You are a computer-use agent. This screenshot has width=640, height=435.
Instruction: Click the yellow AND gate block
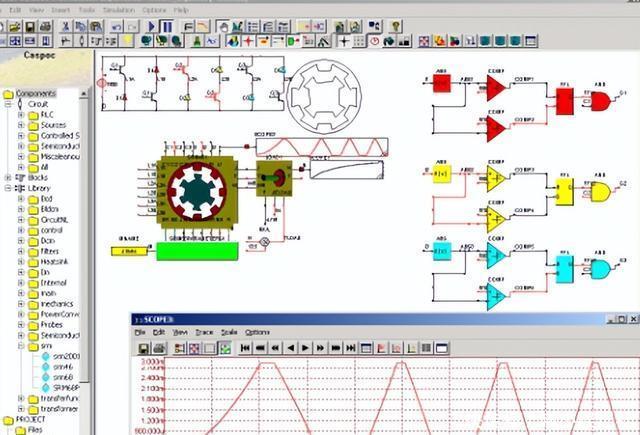coord(601,191)
